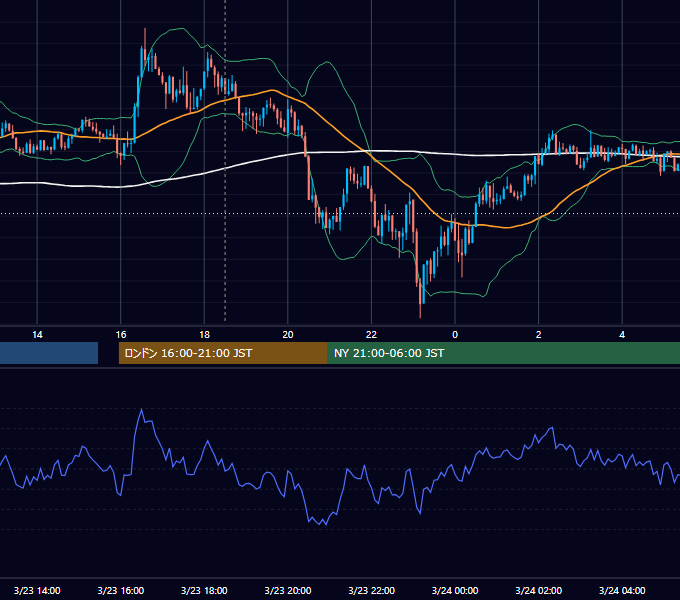
Task: Click the 2 hour axis label
Action: click(x=539, y=335)
